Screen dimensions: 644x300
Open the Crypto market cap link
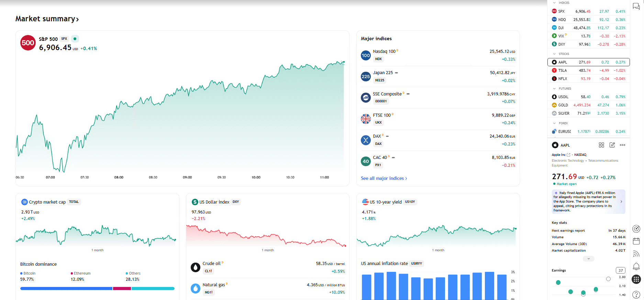(47, 202)
